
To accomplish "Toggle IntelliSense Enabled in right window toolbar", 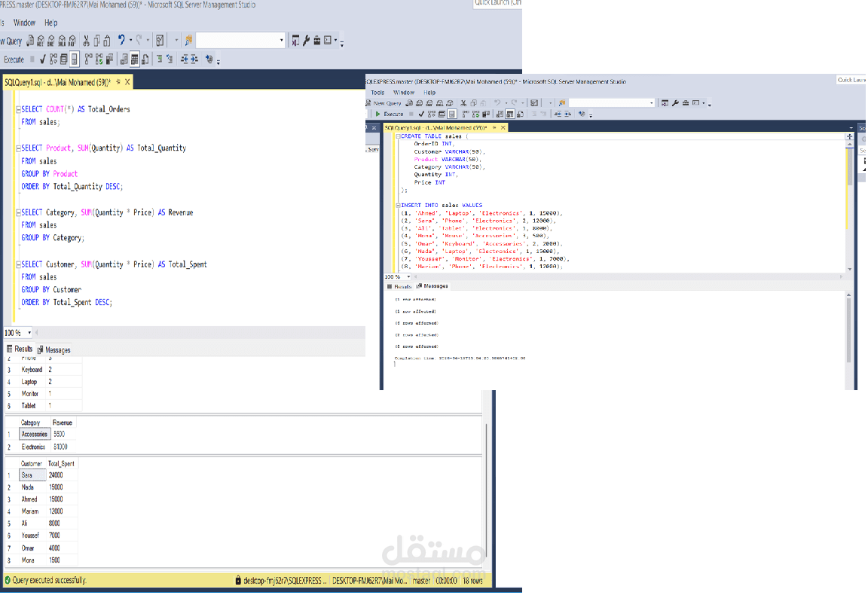I will click(x=452, y=114).
